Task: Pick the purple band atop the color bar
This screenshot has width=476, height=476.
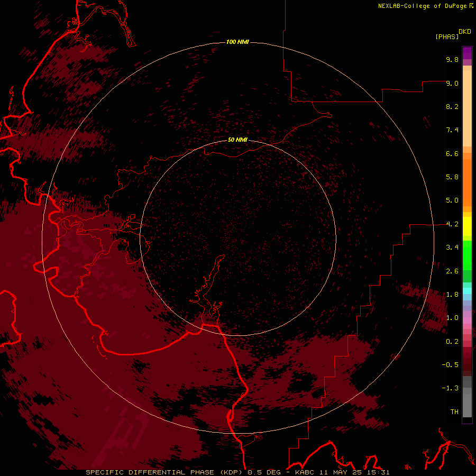Action: click(x=467, y=53)
